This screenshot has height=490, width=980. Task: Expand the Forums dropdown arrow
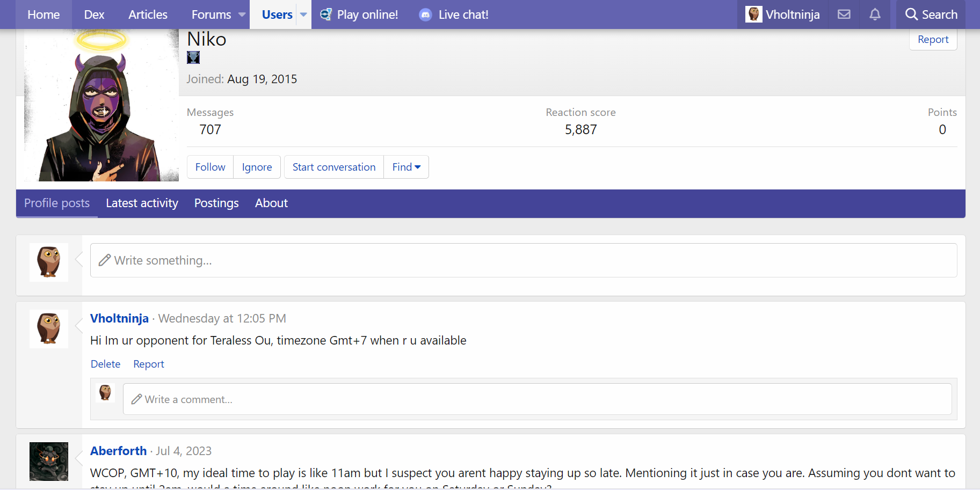pyautogui.click(x=242, y=14)
